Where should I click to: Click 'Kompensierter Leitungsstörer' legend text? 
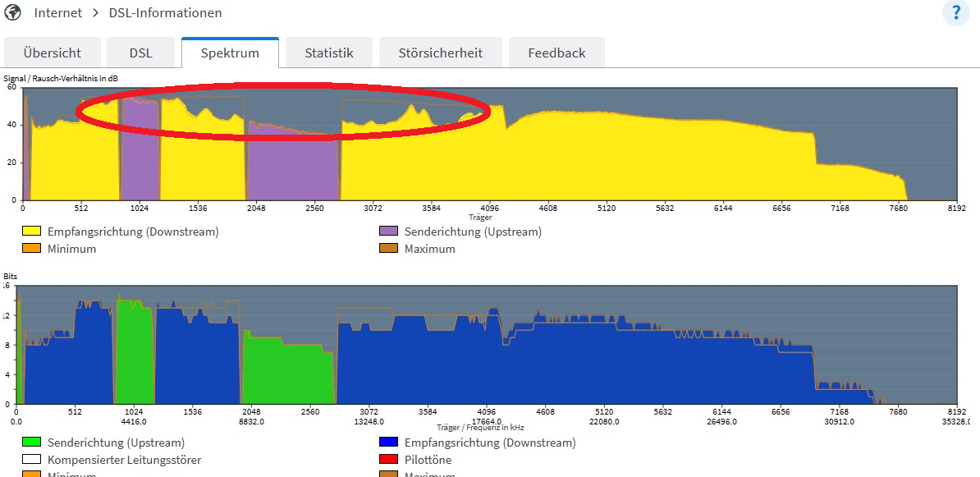(x=125, y=460)
